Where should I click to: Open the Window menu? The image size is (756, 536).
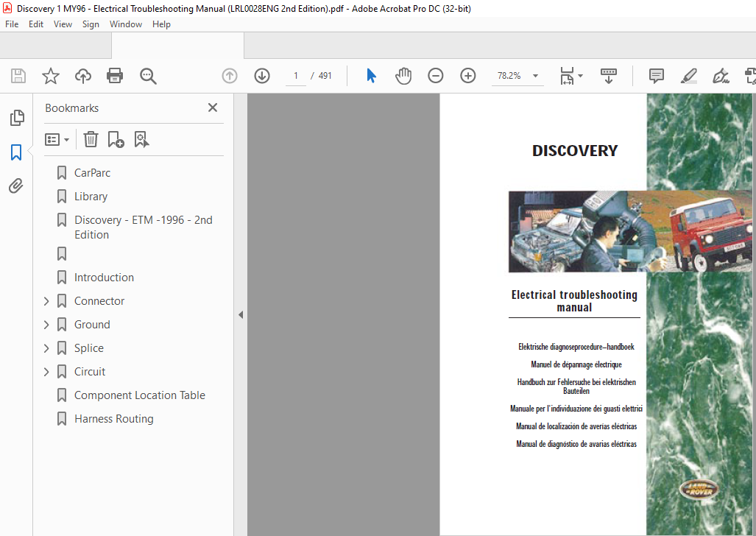tap(126, 24)
